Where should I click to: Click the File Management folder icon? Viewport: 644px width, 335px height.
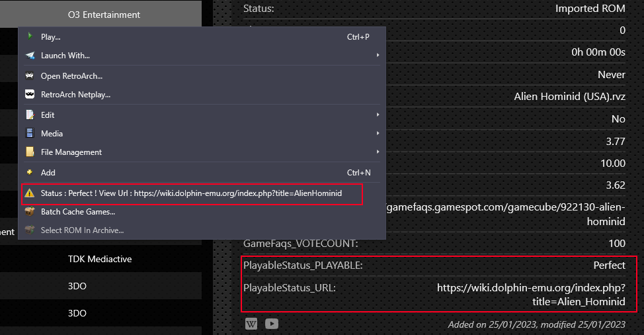30,152
